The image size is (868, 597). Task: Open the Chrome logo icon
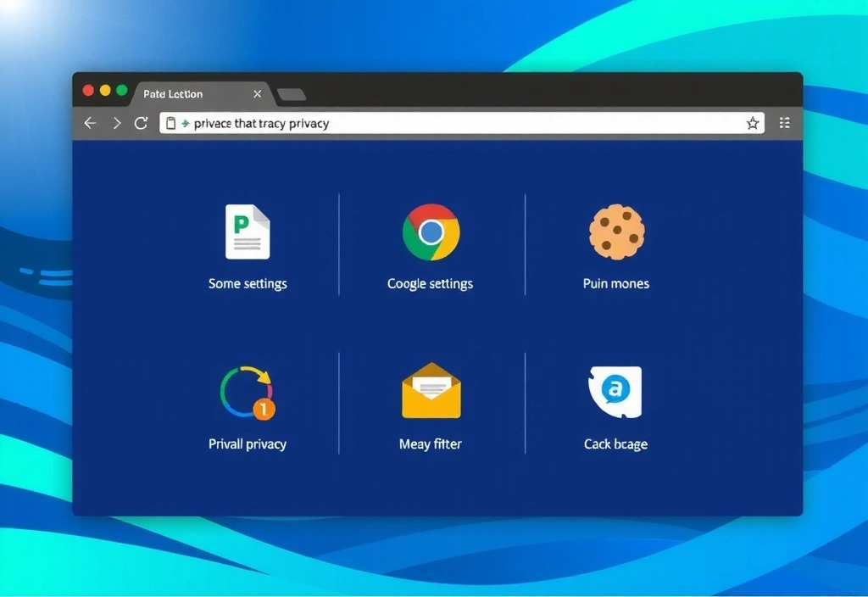coord(431,232)
